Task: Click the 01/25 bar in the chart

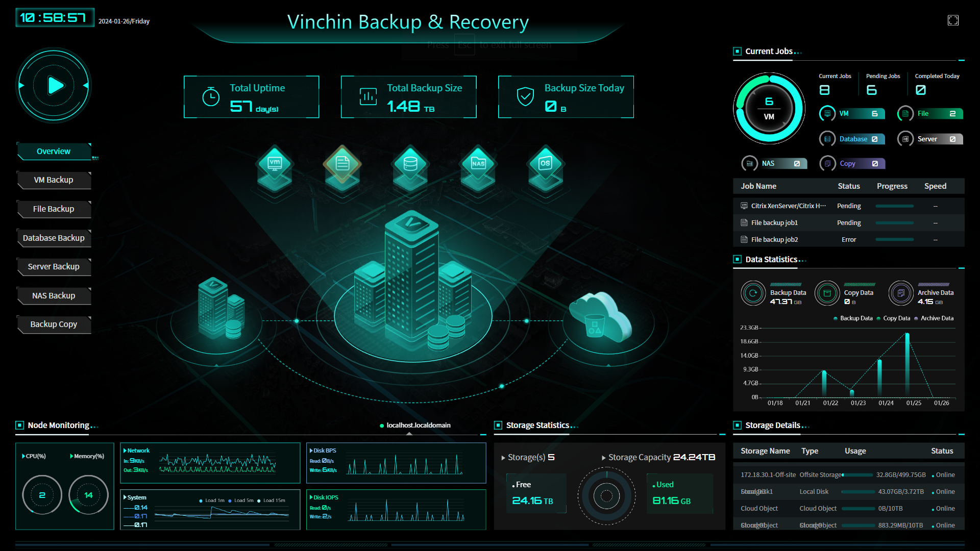Action: [x=907, y=365]
